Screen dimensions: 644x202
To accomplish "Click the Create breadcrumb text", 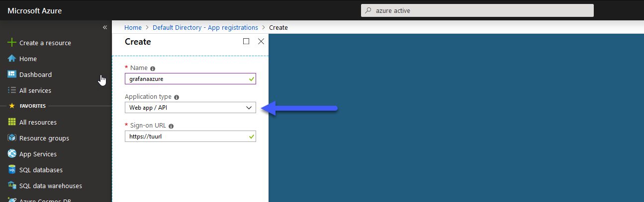I will pyautogui.click(x=278, y=27).
